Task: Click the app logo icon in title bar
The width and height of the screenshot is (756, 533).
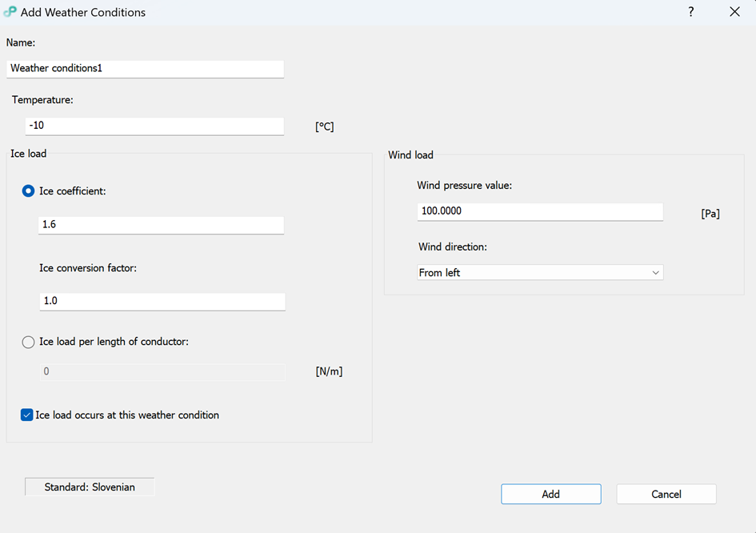Action: pyautogui.click(x=10, y=12)
